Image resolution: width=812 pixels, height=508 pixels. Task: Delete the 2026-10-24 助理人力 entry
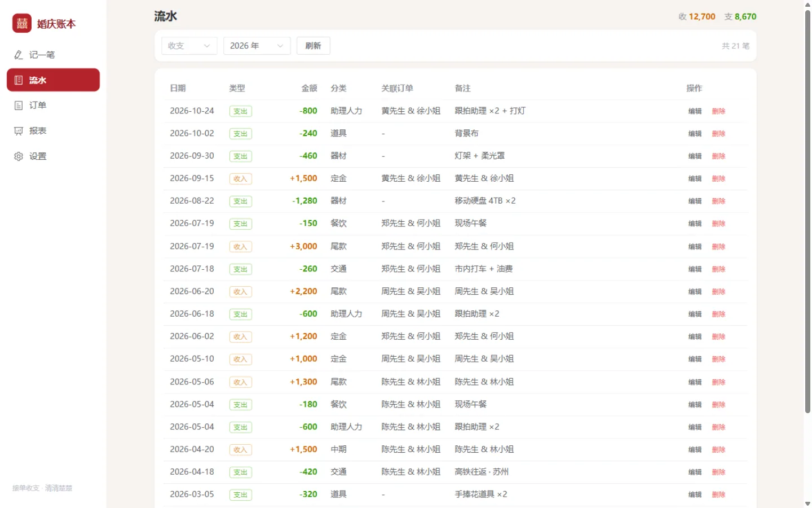718,111
